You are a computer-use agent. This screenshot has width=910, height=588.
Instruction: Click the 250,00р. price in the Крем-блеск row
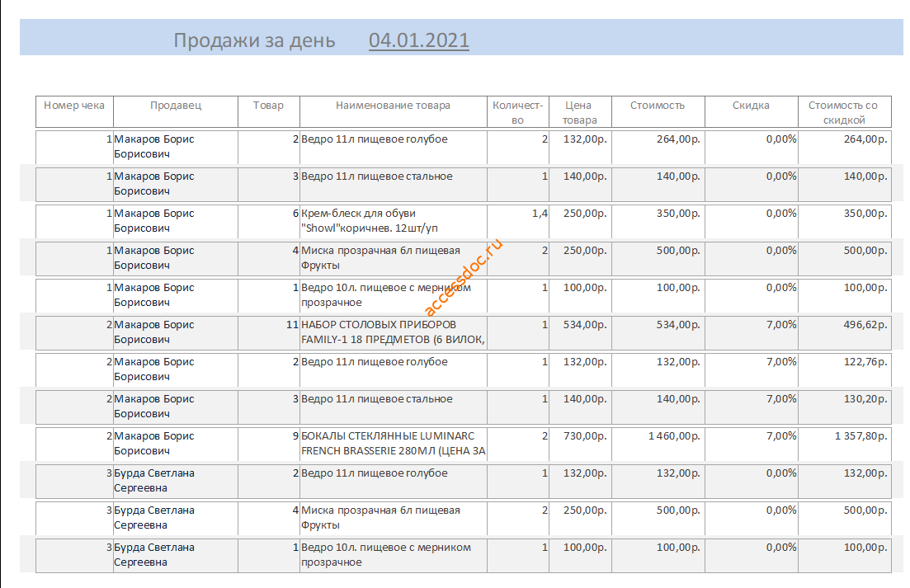585,214
